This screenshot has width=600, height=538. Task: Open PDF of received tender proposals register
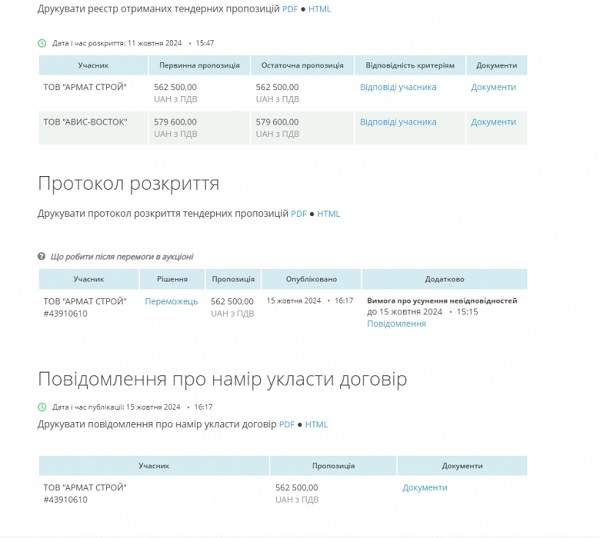[x=290, y=9]
